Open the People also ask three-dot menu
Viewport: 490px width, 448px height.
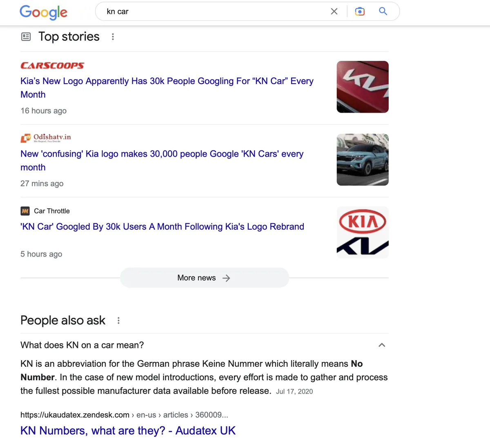[x=118, y=321]
